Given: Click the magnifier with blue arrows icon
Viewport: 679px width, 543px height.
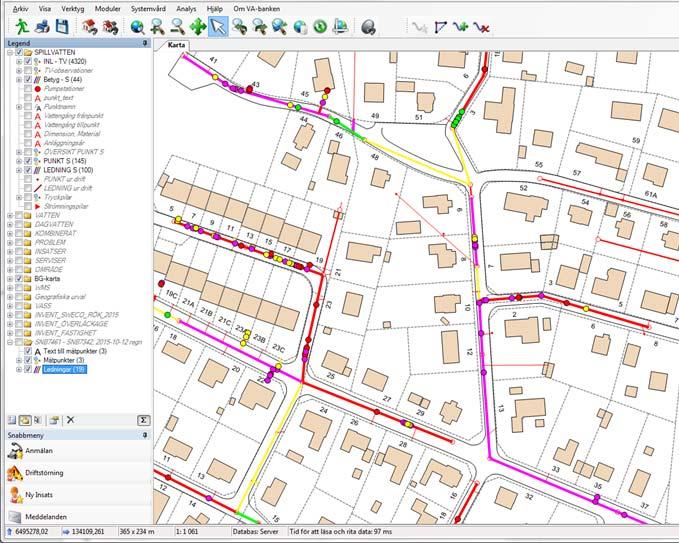Looking at the screenshot, I should [280, 27].
